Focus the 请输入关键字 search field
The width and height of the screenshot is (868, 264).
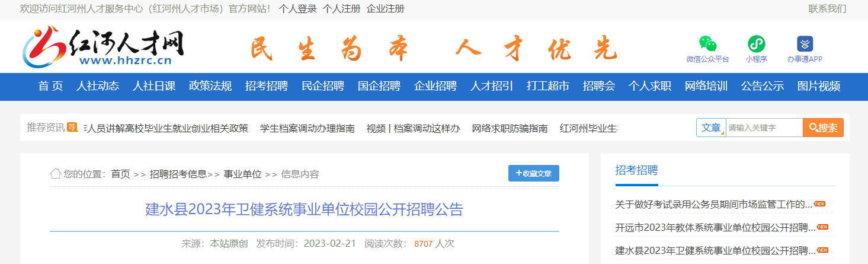764,128
